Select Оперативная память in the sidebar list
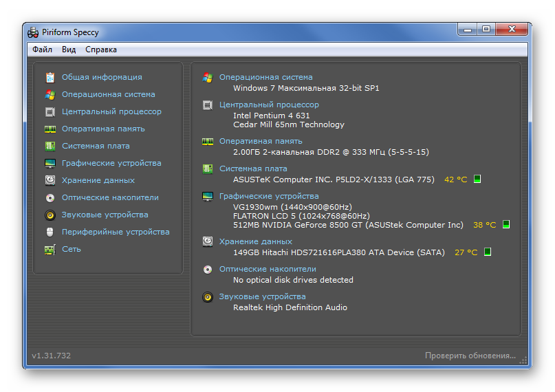This screenshot has width=555, height=392. click(103, 129)
